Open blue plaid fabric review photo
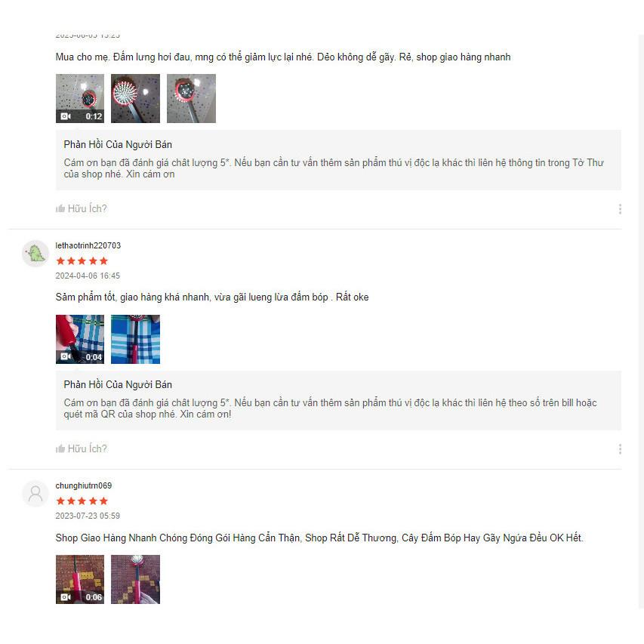Viewport: 644px width, 644px height. [x=136, y=339]
